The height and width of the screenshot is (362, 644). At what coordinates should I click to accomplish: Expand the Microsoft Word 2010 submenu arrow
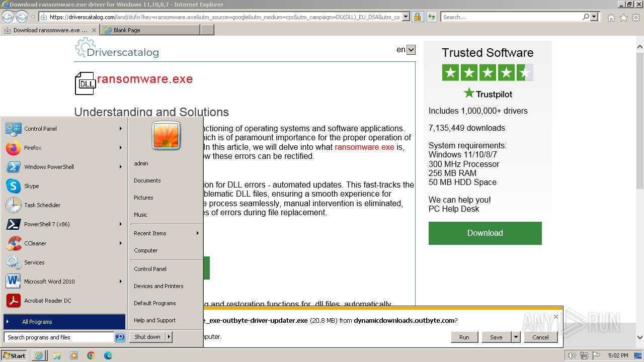[x=121, y=282]
